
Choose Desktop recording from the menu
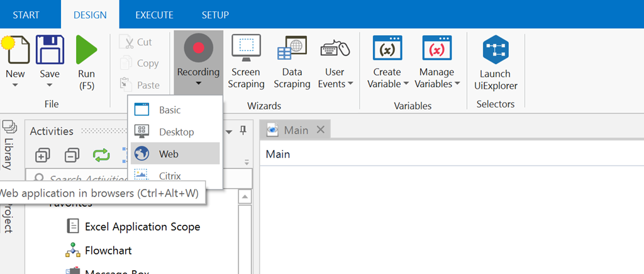pyautogui.click(x=175, y=132)
